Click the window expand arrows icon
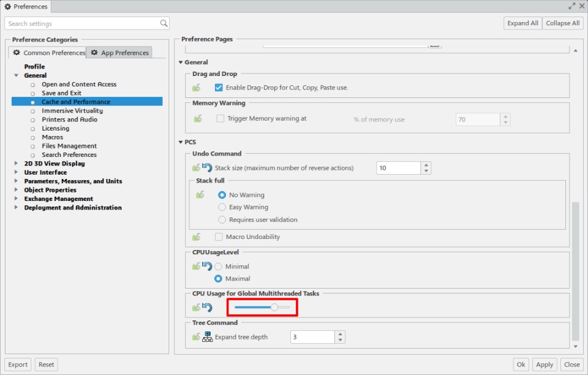 click(571, 6)
